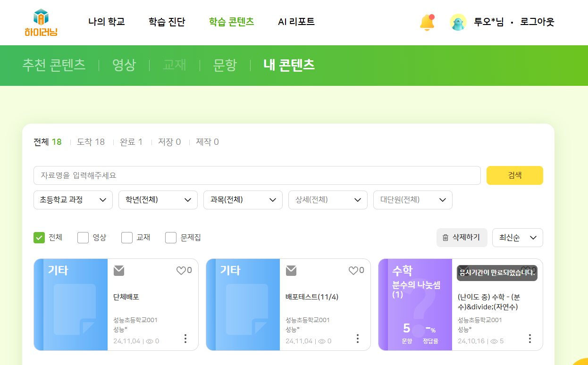Check the 영상 filter checkbox
This screenshot has width=588, height=365.
tap(83, 238)
